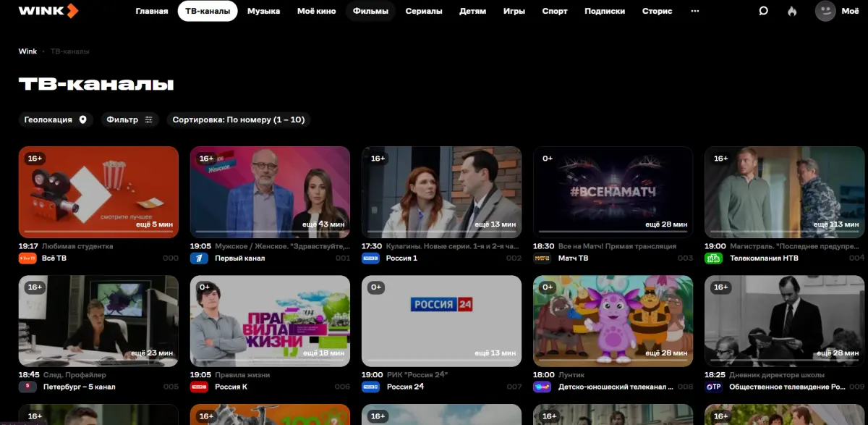Image resolution: width=868 pixels, height=425 pixels.
Task: Click the ОТР logo icon
Action: [714, 387]
